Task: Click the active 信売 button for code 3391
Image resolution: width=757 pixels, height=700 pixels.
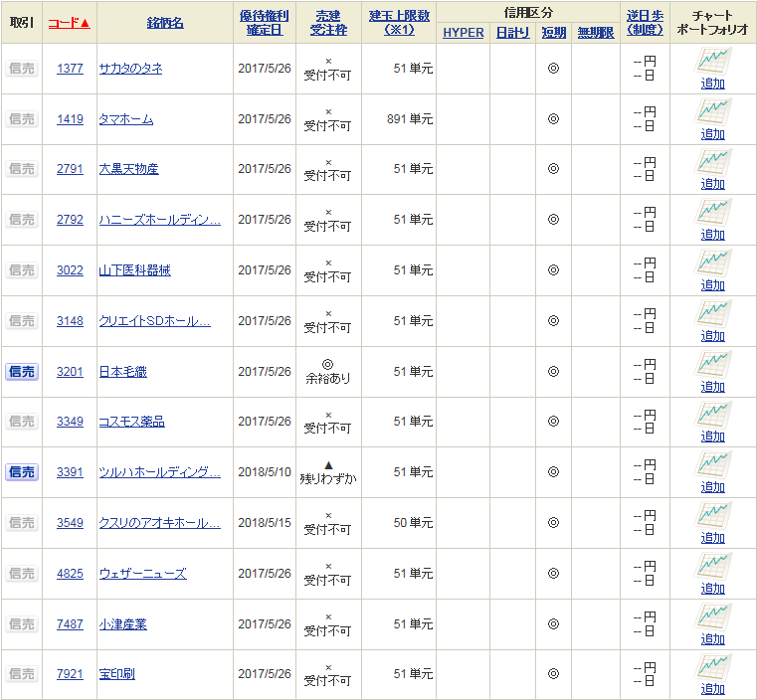Action: tap(22, 472)
